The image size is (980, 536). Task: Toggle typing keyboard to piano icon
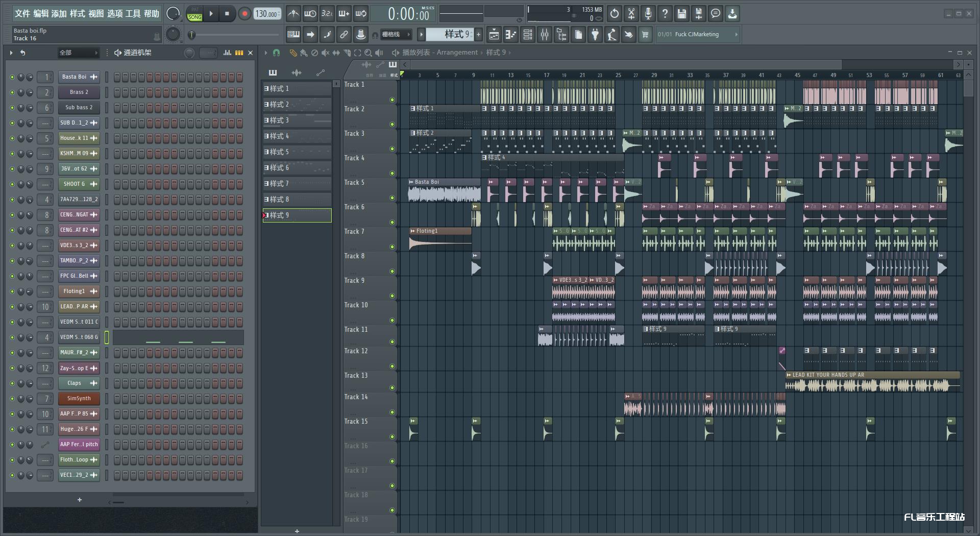coord(293,34)
